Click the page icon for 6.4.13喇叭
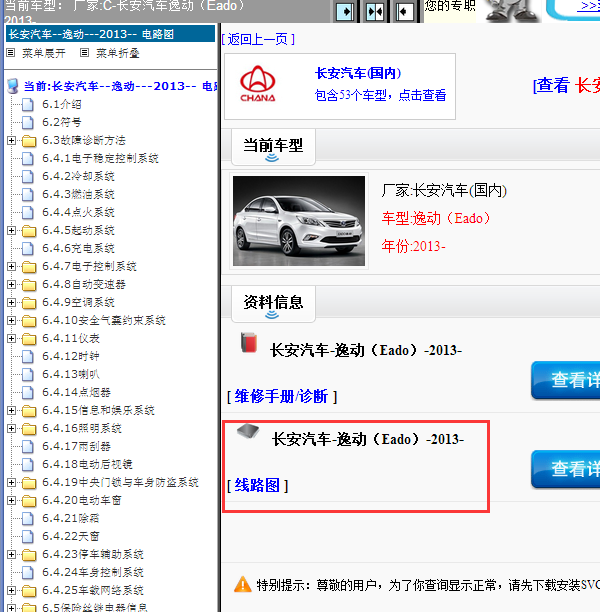Image resolution: width=600 pixels, height=612 pixels. tap(28, 374)
